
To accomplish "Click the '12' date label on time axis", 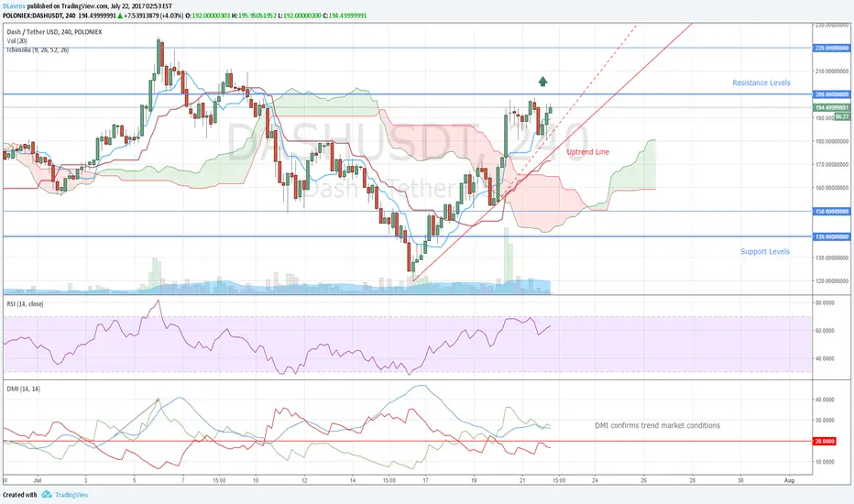I will pos(304,480).
